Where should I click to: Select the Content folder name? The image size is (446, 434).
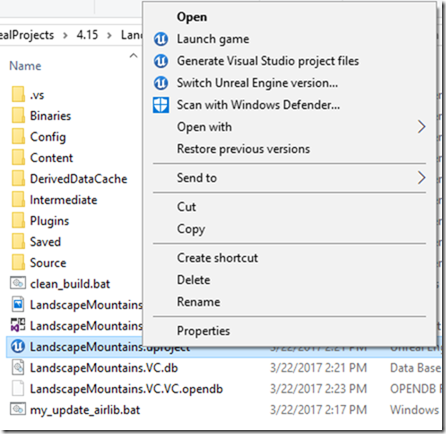pos(51,158)
